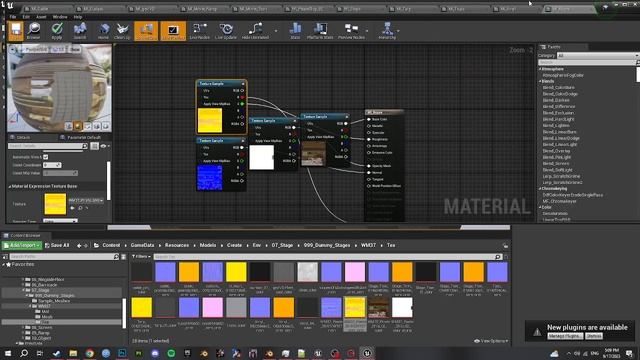Click the content browser lock icon

click(x=505, y=245)
